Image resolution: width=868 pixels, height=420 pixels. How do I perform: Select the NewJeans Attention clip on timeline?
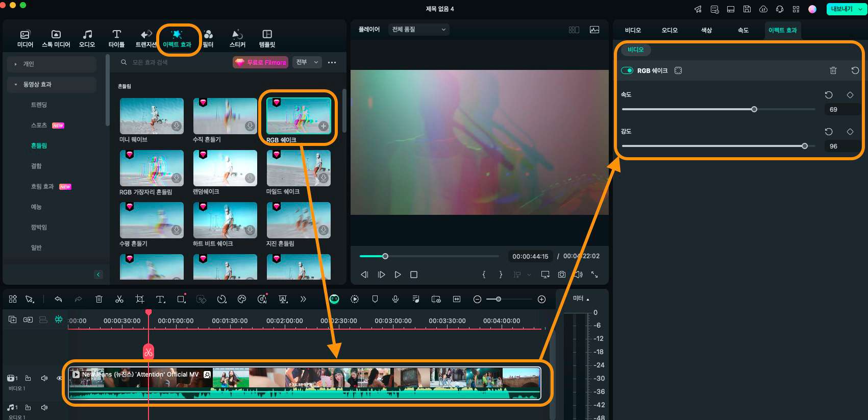(x=305, y=383)
